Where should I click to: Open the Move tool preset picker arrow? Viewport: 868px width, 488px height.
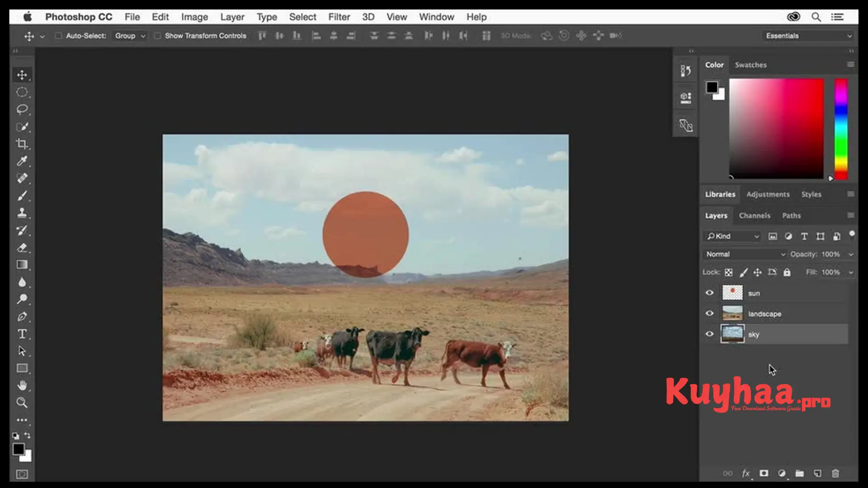point(42,36)
